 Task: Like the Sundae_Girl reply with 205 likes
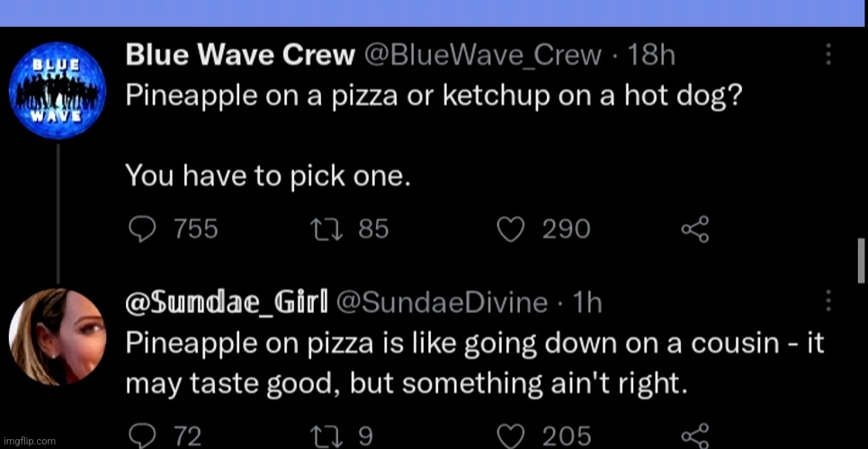pos(510,436)
